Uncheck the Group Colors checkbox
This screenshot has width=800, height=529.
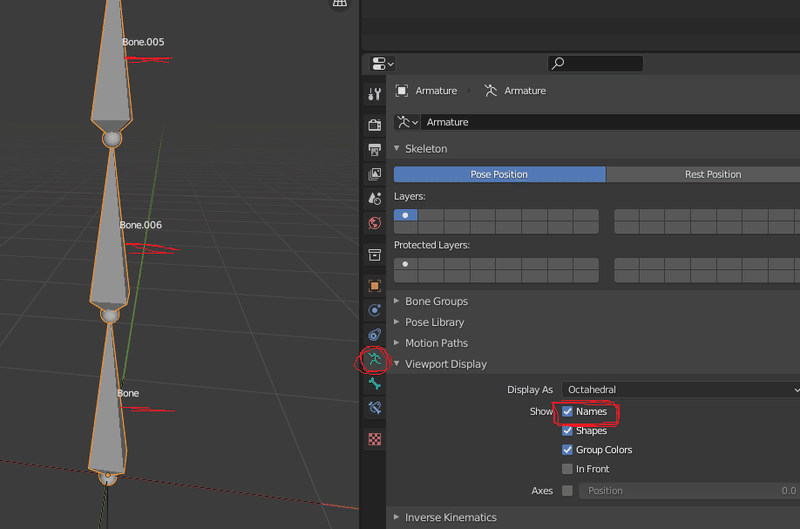[x=567, y=450]
